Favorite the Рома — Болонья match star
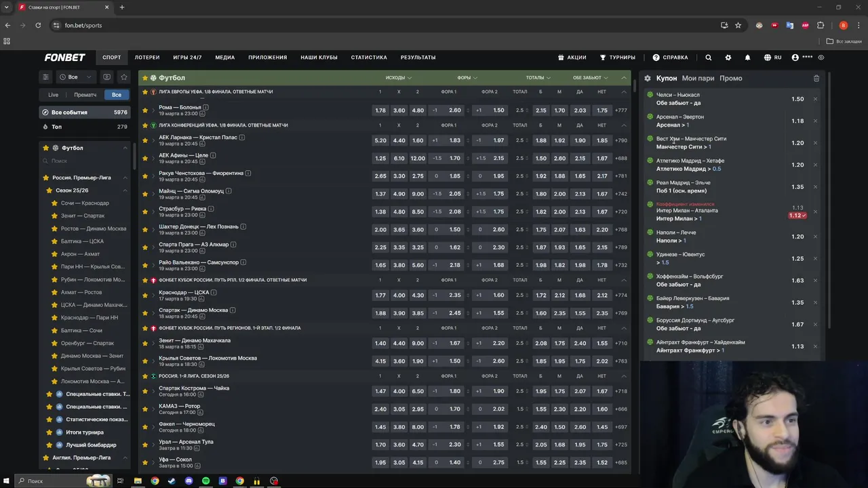 144,110
